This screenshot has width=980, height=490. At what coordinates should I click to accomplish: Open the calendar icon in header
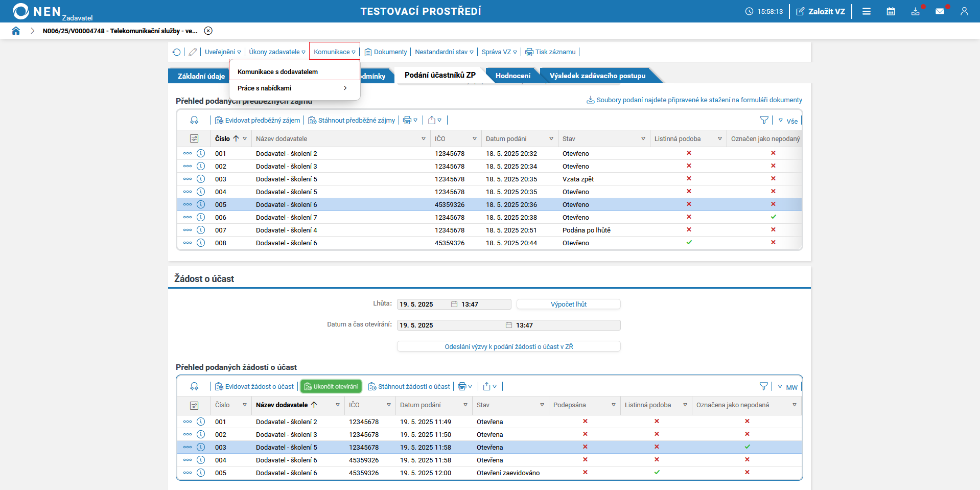(891, 11)
